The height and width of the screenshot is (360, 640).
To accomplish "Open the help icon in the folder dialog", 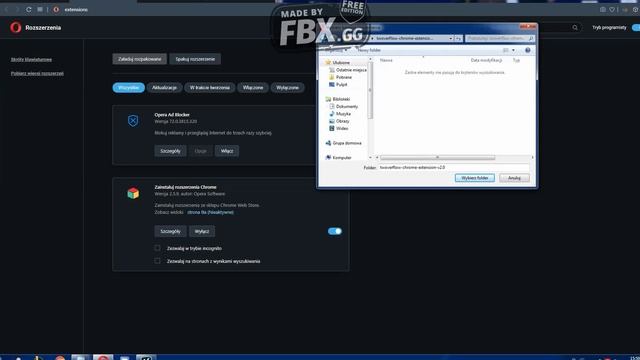I will [x=527, y=50].
